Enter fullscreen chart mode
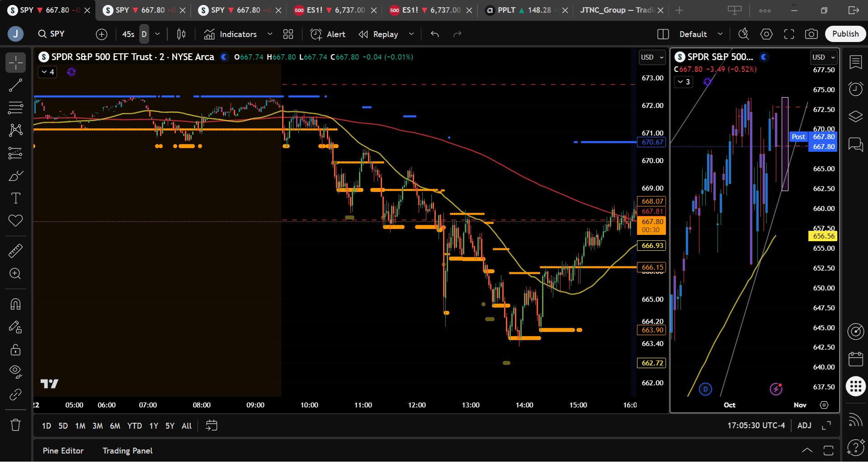This screenshot has width=868, height=463. click(789, 34)
